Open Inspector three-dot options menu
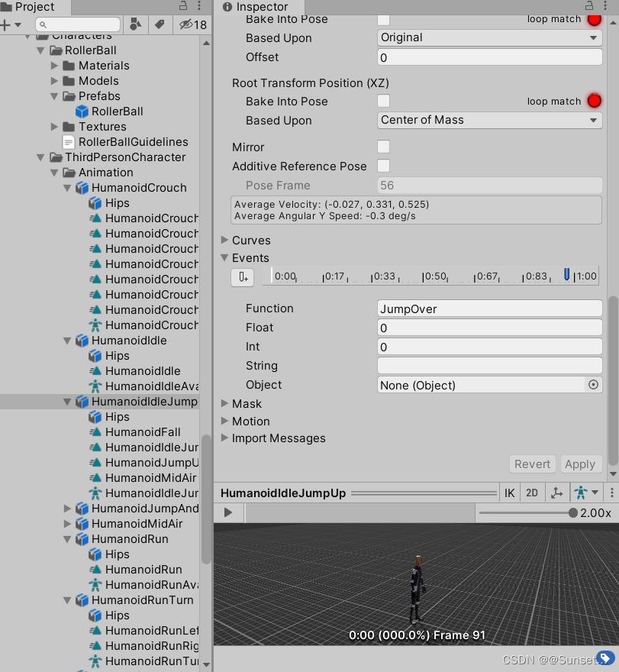 point(605,5)
